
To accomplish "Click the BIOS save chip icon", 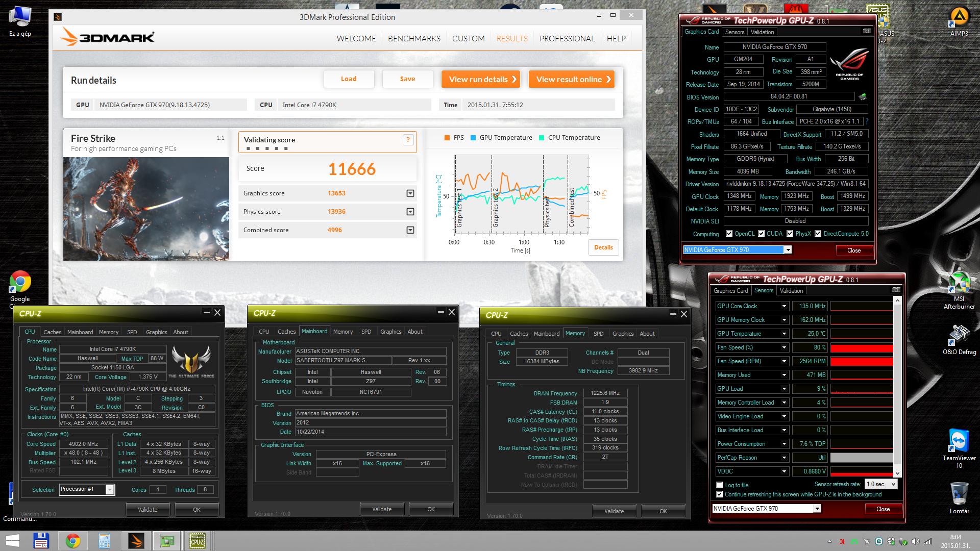I will click(863, 97).
